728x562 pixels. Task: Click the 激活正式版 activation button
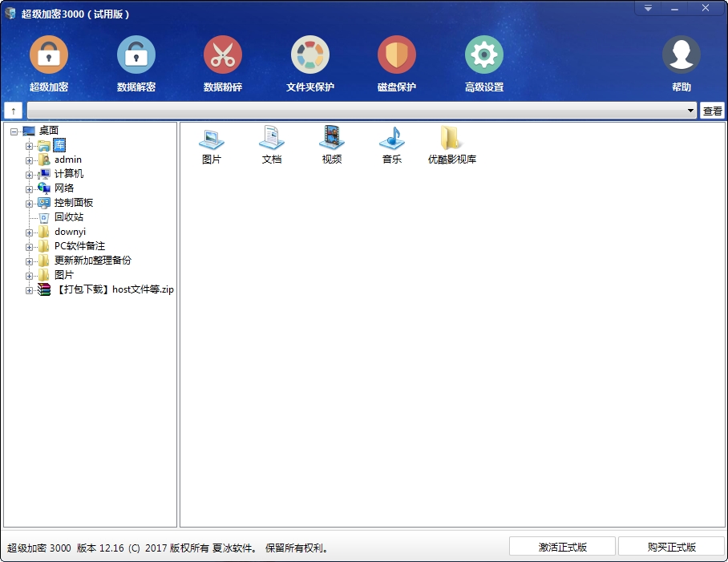(562, 545)
